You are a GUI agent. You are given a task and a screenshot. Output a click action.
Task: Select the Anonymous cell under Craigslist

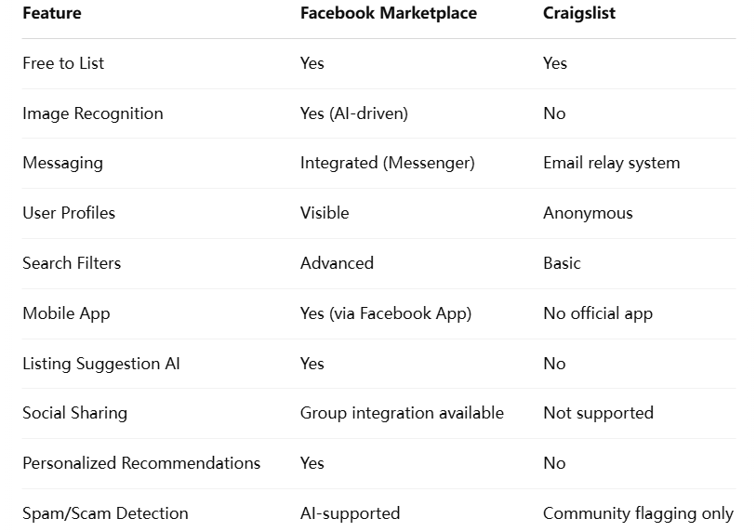(588, 213)
